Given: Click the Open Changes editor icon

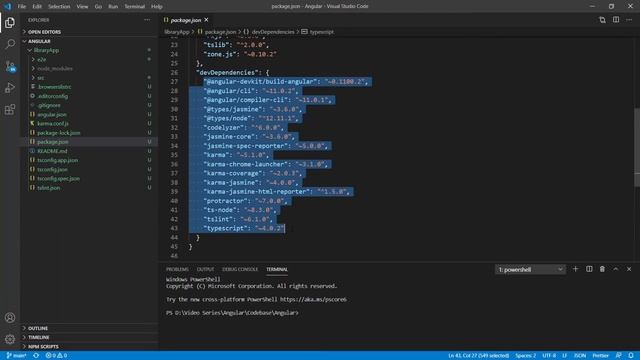Looking at the screenshot, I should coord(602,20).
